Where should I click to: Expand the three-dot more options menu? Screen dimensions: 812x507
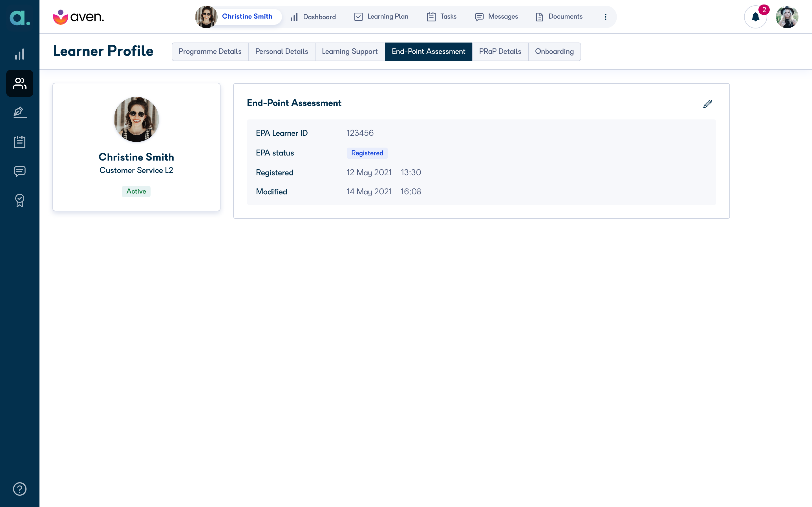tap(605, 17)
